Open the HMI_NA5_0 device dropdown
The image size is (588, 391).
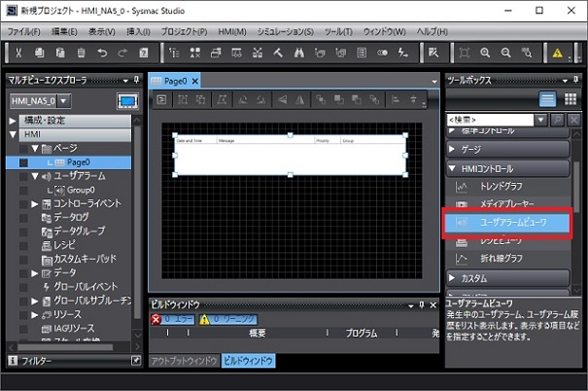pyautogui.click(x=64, y=100)
